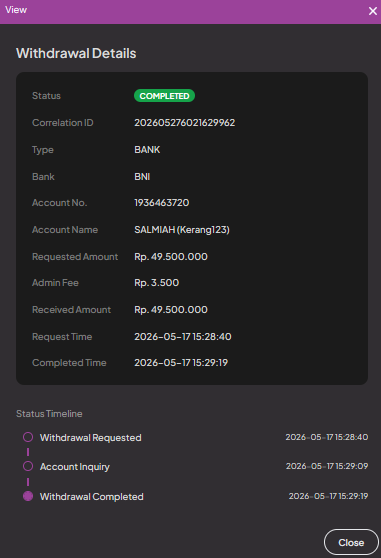381x558 pixels.
Task: Click Request Time value 2026-05-17 15:28:40
Action: 183,337
